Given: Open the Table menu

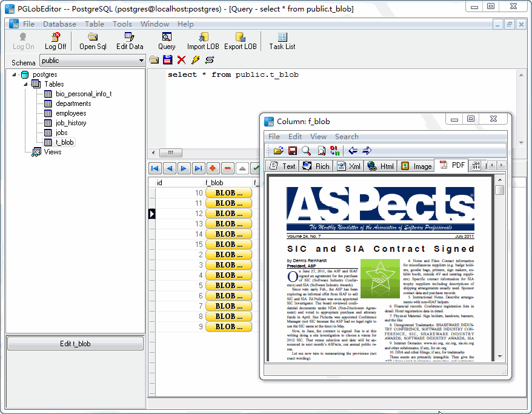Looking at the screenshot, I should point(95,24).
